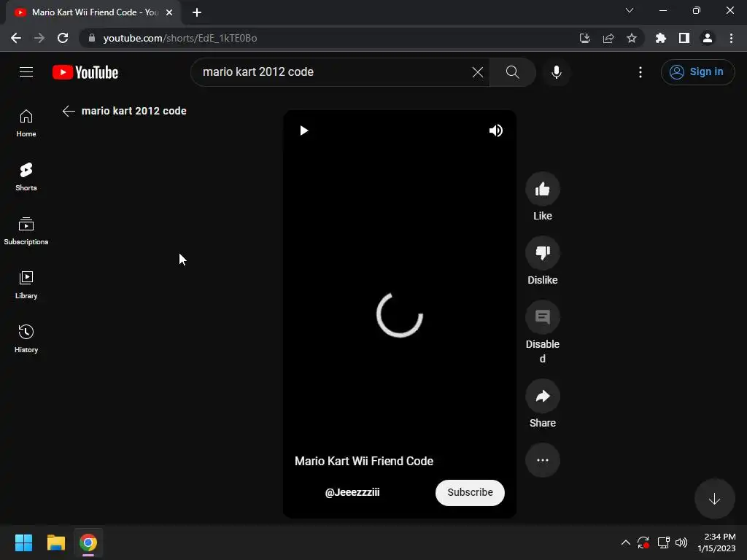The height and width of the screenshot is (560, 747).
Task: Bookmark this tab with the star
Action: pos(631,38)
